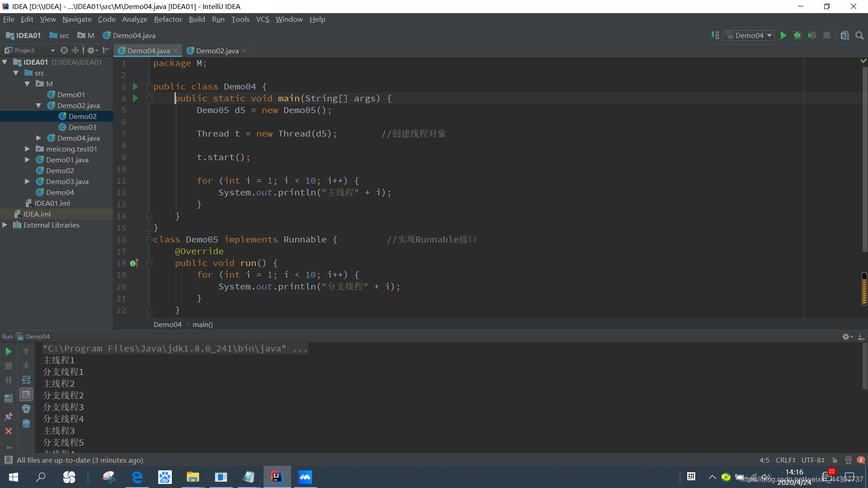Screen dimensions: 868x488
Task: Click the Make Project build icon
Action: [715, 35]
